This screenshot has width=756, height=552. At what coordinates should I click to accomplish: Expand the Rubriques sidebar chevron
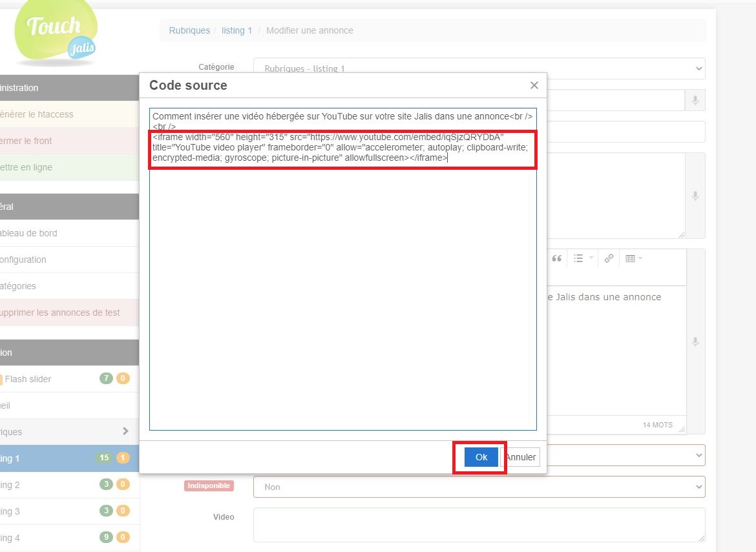[x=125, y=431]
